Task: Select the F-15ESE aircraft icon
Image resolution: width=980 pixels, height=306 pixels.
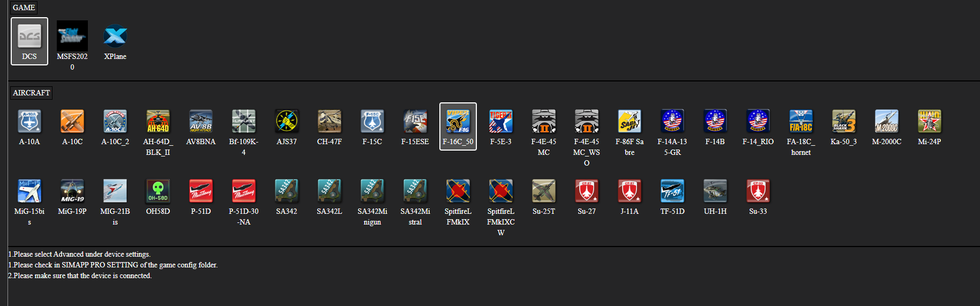Action: pyautogui.click(x=415, y=121)
